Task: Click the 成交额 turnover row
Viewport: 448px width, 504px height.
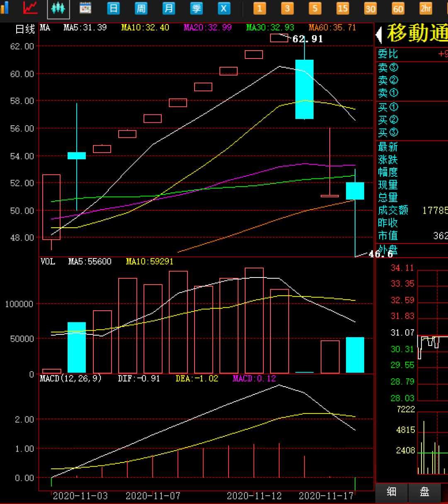Action: pos(412,210)
